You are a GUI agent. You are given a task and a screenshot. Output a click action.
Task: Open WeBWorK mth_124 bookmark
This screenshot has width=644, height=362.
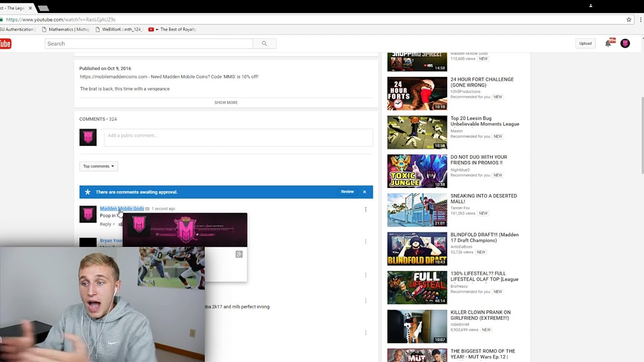119,30
